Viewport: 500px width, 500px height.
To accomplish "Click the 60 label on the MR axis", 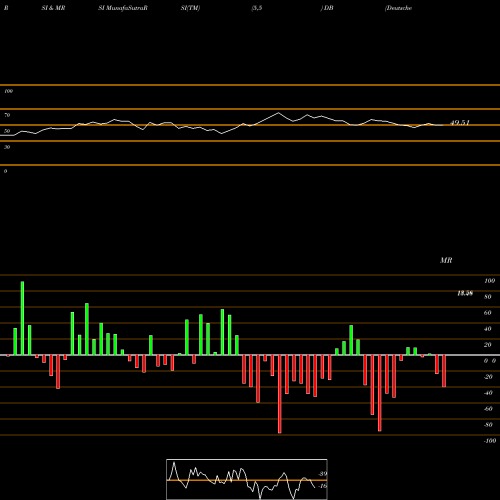I will click(488, 313).
